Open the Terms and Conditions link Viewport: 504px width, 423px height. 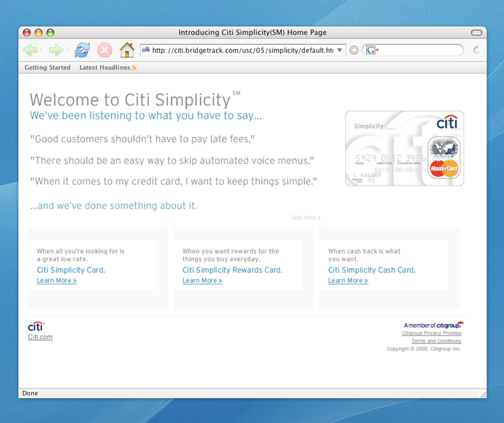pos(436,341)
